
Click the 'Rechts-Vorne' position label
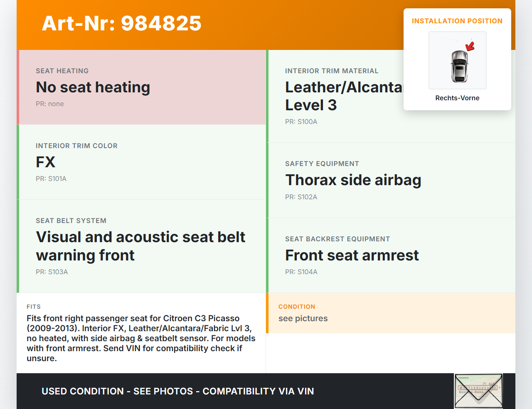point(457,98)
